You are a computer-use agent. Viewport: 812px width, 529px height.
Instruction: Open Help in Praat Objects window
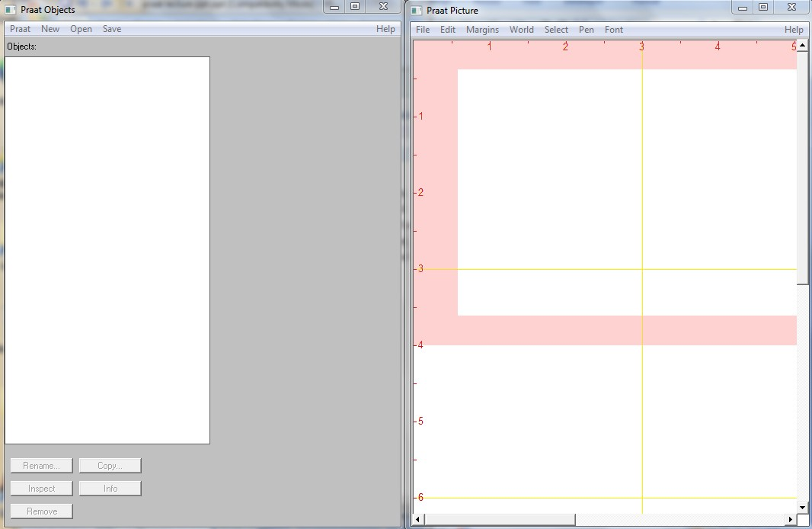click(x=385, y=29)
